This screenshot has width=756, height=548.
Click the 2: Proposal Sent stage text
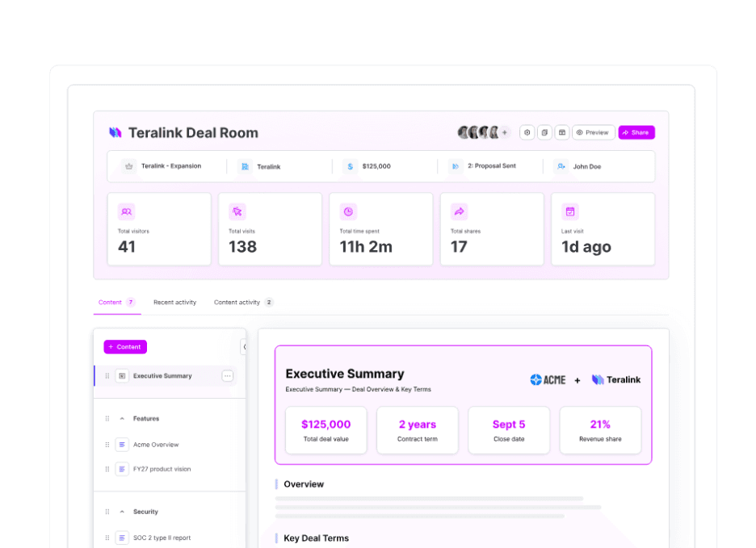pos(491,166)
